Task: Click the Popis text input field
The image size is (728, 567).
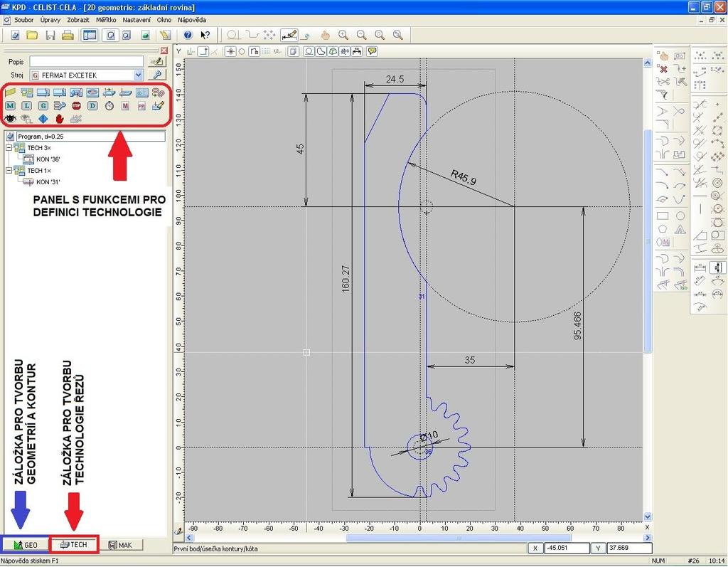Action: click(87, 61)
